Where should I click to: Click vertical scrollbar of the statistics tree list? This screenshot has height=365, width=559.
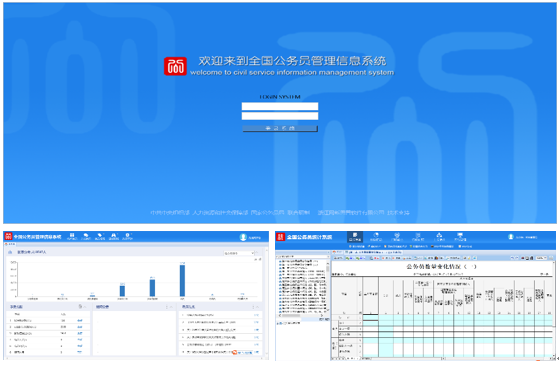click(328, 286)
